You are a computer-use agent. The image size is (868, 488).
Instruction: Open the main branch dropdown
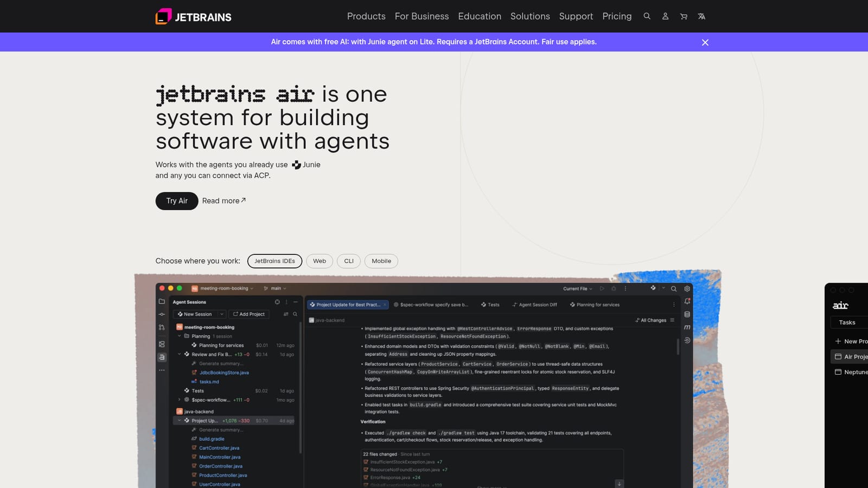pyautogui.click(x=275, y=288)
